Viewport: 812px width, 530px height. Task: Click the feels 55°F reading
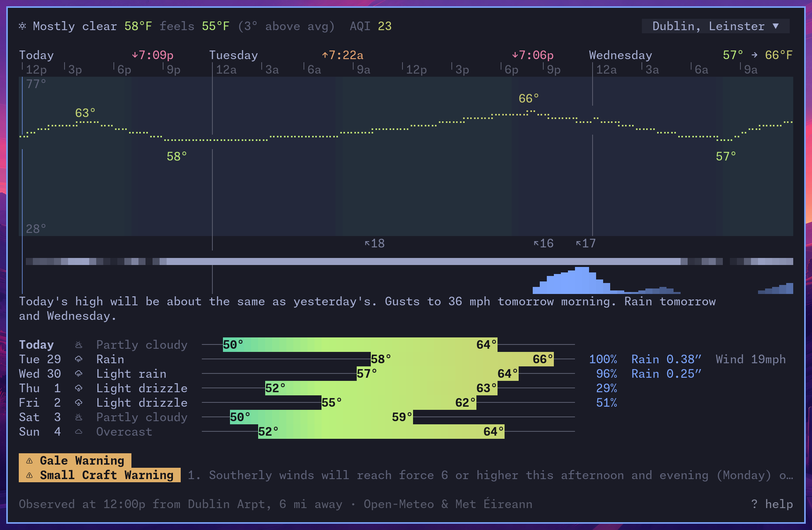pos(194,26)
